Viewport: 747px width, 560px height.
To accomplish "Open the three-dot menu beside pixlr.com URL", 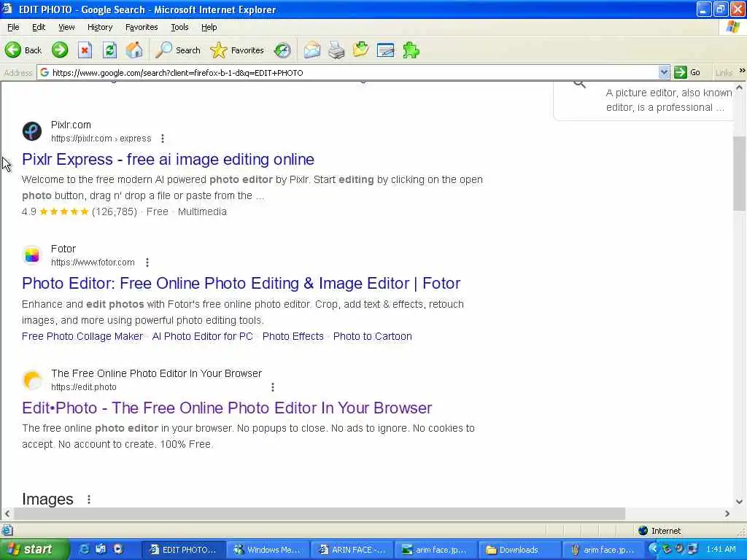I will pyautogui.click(x=163, y=139).
